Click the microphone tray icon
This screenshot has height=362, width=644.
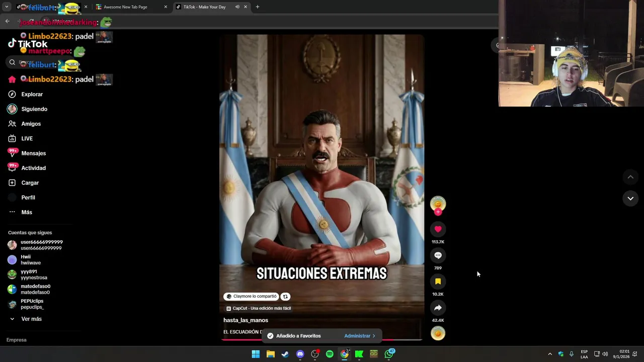click(572, 354)
